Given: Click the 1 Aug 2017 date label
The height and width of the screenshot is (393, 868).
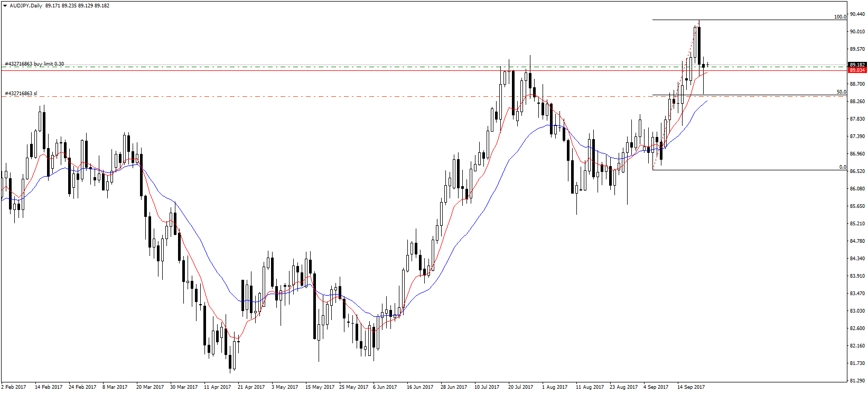Looking at the screenshot, I should [555, 387].
